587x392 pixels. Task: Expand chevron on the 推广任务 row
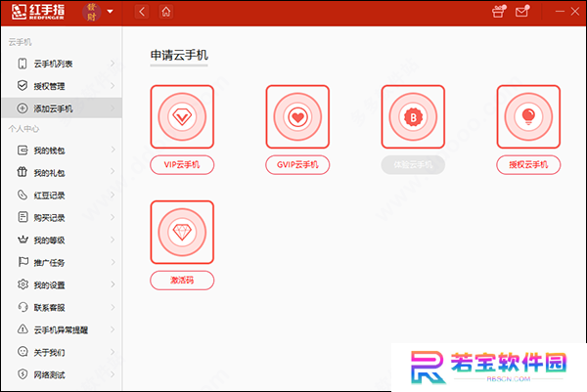pos(113,262)
